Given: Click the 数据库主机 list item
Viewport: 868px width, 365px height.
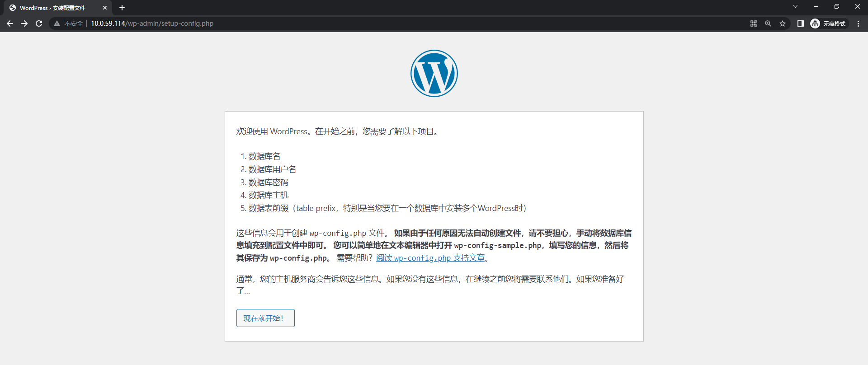Looking at the screenshot, I should click(268, 195).
